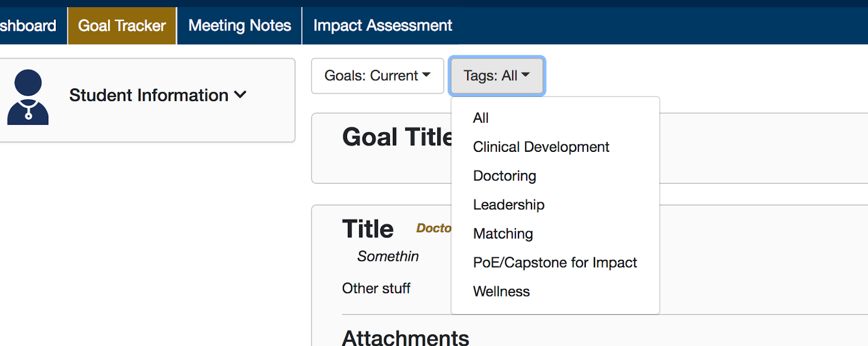Click the goal's bold Title text
Screen dimensions: 868x346
click(368, 229)
